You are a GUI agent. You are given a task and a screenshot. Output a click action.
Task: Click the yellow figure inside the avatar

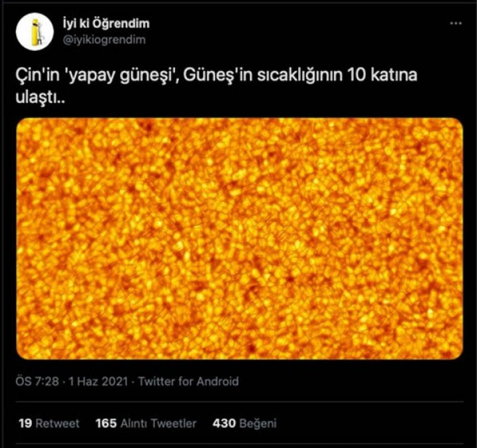36,32
